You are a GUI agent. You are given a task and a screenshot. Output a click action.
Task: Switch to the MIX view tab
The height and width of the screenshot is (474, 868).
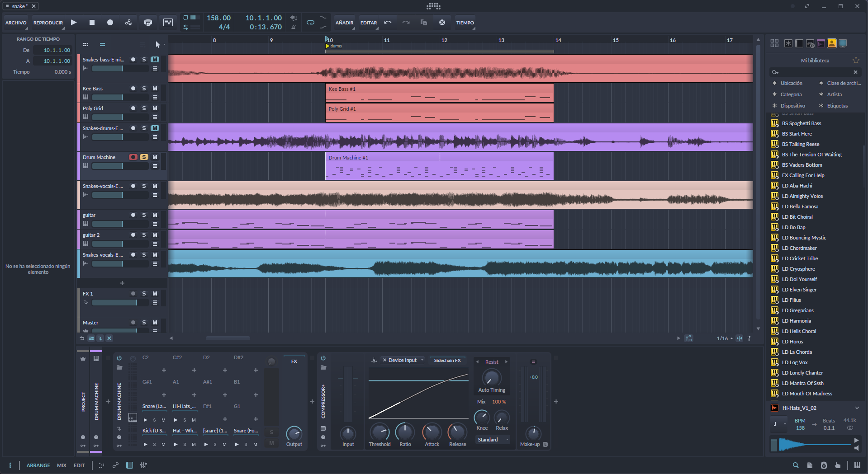coord(62,465)
